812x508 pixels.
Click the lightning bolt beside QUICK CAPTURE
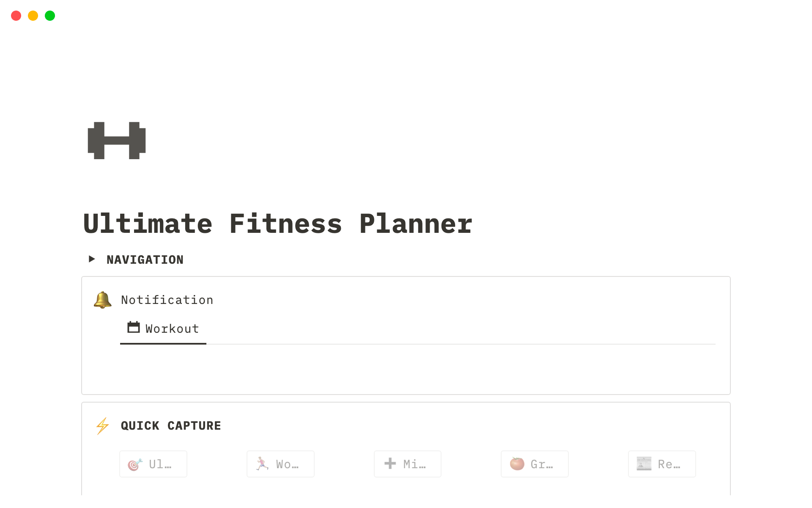coord(102,425)
